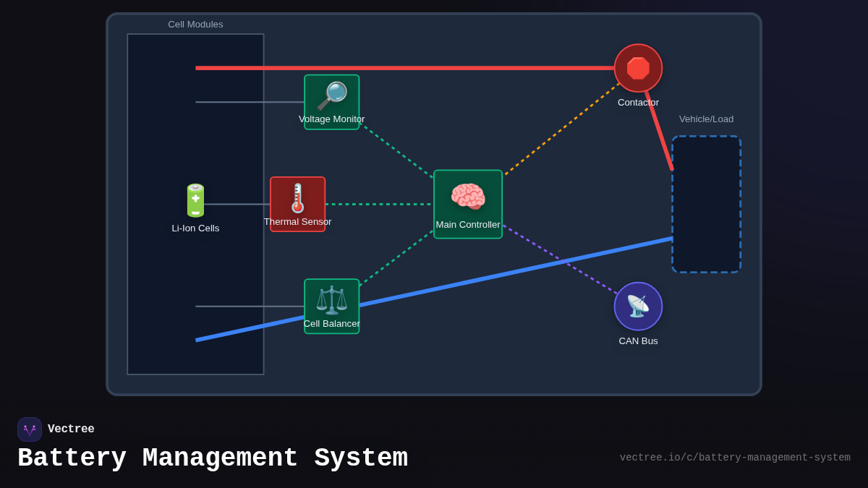Screen dimensions: 868x488
Task: Click the Battery Management System title
Action: point(213,458)
